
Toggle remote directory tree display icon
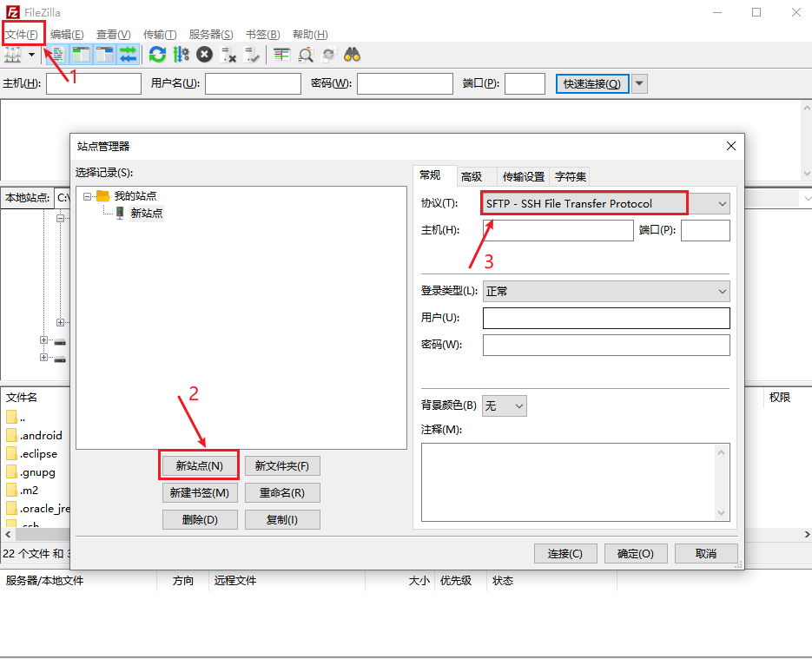tap(104, 55)
